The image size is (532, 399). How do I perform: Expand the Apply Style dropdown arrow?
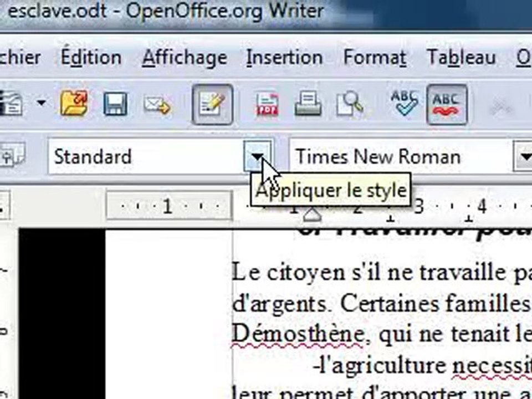258,156
